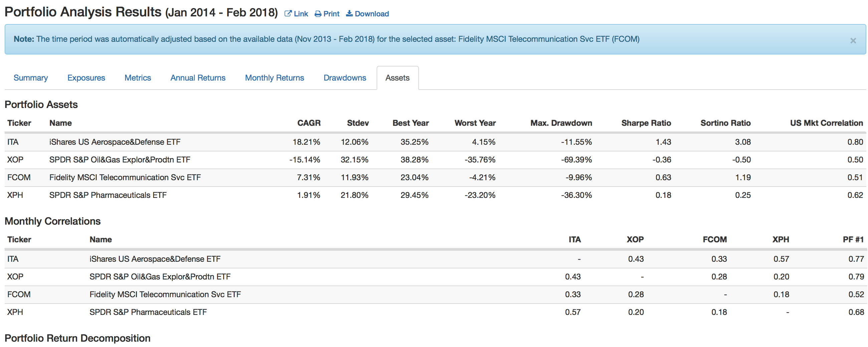Image resolution: width=868 pixels, height=347 pixels.
Task: Click the CAGR column header
Action: (x=309, y=123)
